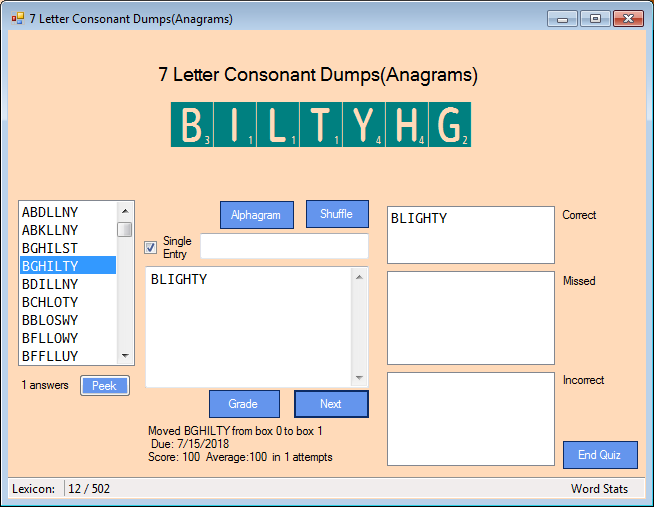Open Word Stats in status bar
Image resolution: width=654 pixels, height=507 pixels.
point(599,489)
